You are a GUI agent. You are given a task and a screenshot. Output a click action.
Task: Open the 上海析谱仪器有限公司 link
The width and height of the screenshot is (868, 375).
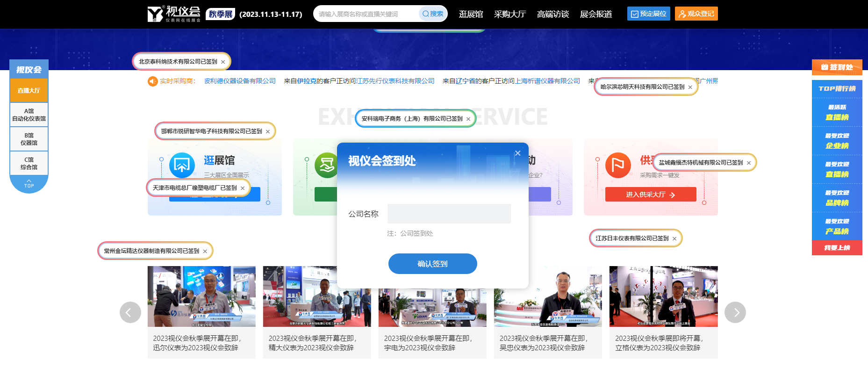[x=547, y=81]
